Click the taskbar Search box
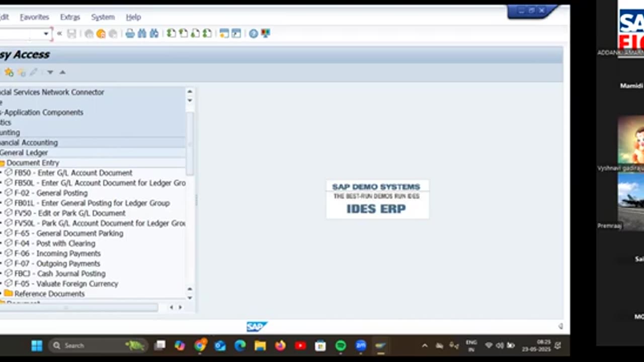The height and width of the screenshot is (362, 644). pos(98,346)
